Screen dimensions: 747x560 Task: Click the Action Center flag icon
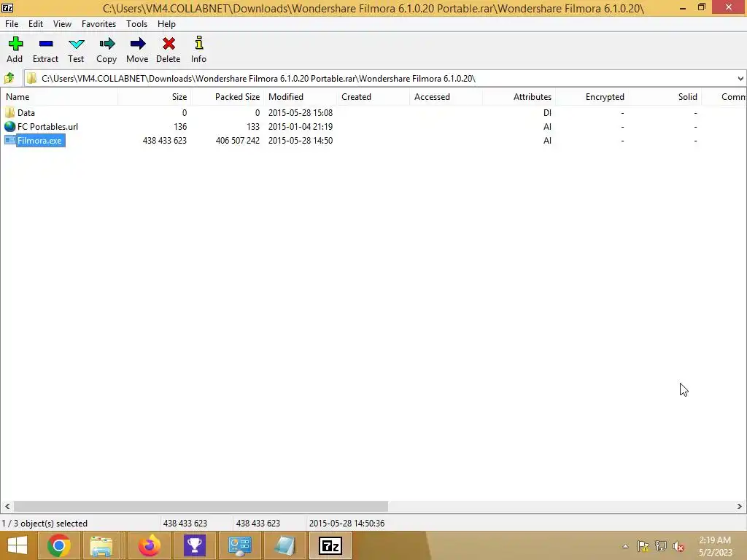click(643, 546)
